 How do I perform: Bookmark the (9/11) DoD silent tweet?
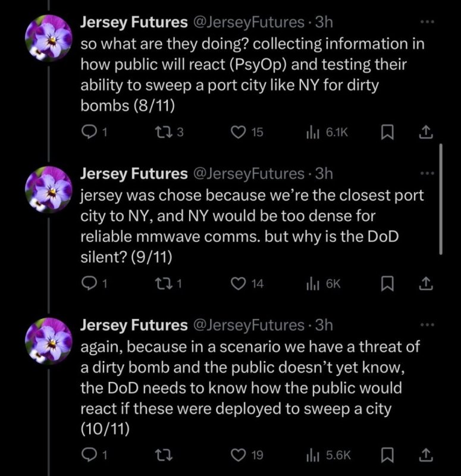[x=388, y=284]
